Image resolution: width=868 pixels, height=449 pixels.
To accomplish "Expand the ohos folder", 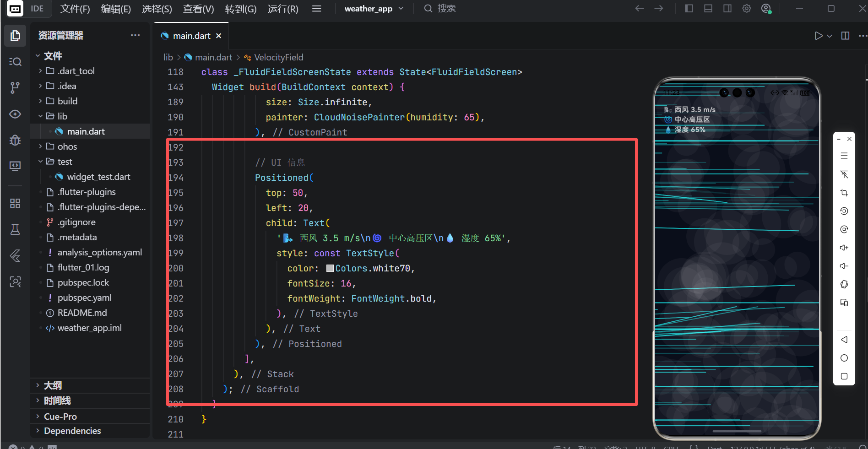I will coord(90,146).
